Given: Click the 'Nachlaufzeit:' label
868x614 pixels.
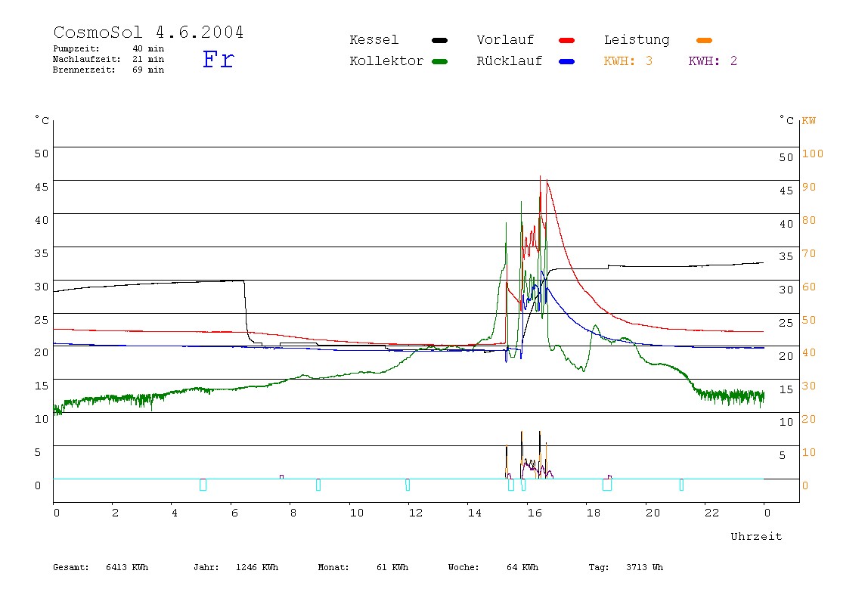Looking at the screenshot, I should click(x=87, y=59).
